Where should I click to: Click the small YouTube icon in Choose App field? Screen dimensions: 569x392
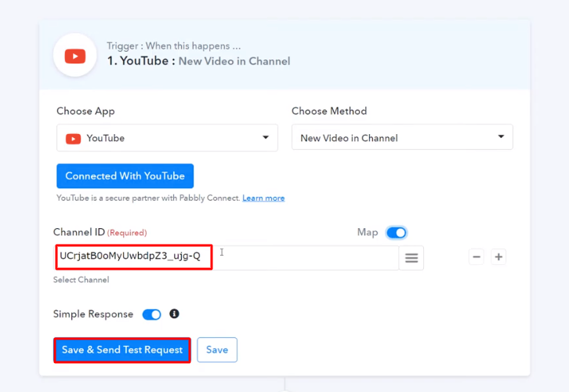click(74, 139)
